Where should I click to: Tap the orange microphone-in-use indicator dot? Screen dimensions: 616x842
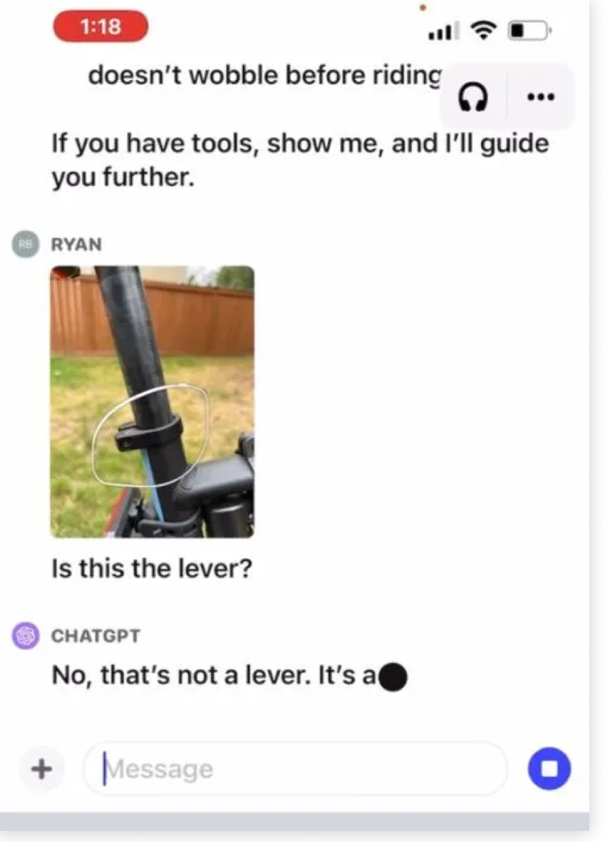pos(423,8)
